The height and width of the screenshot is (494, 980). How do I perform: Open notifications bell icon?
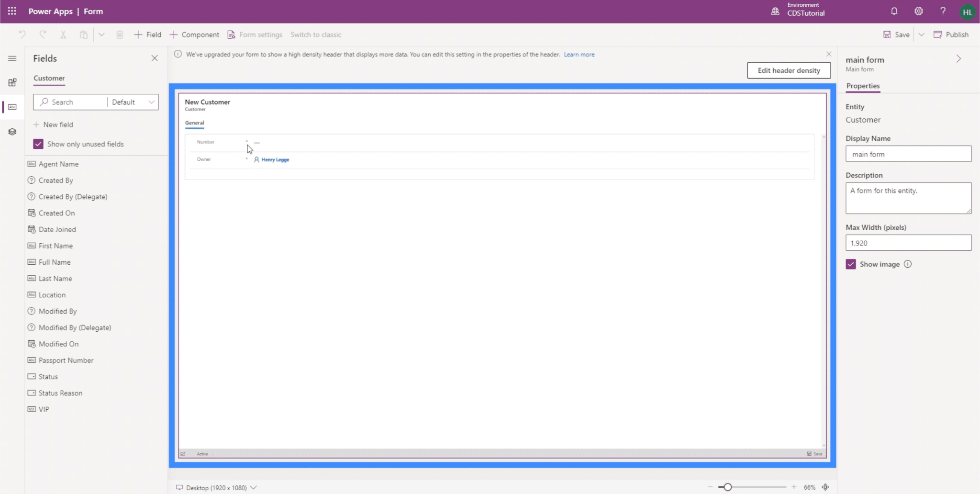[894, 11]
